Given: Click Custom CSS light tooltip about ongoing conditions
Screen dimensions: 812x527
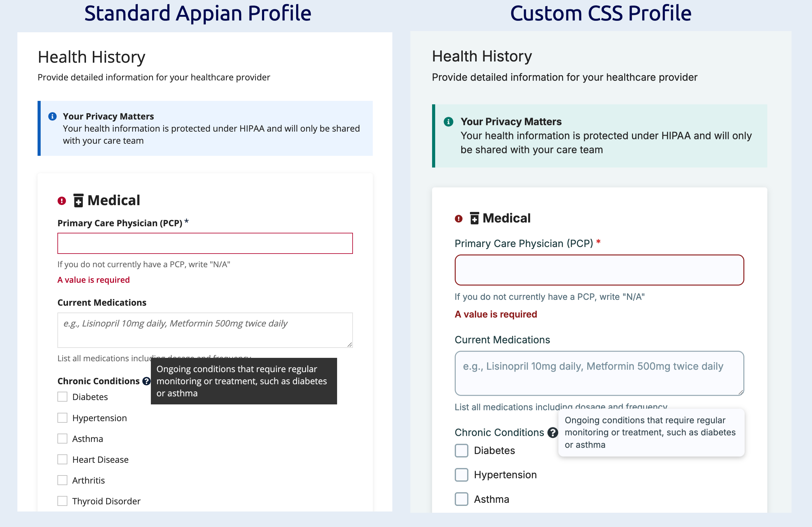Looking at the screenshot, I should [651, 433].
